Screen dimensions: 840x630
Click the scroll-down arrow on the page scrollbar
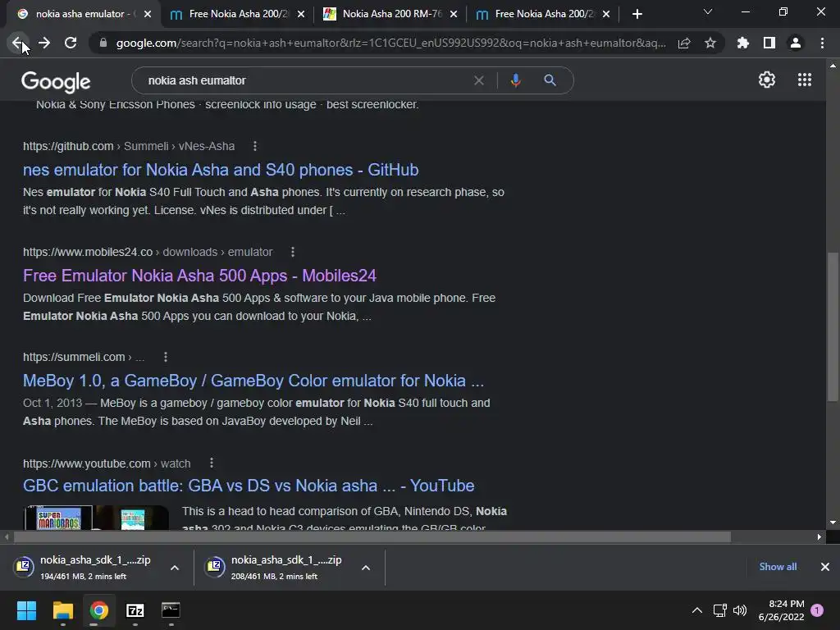[x=833, y=523]
